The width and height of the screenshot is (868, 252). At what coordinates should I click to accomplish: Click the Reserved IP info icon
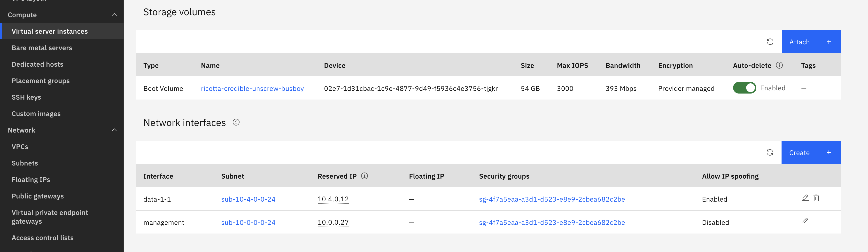[x=364, y=176]
